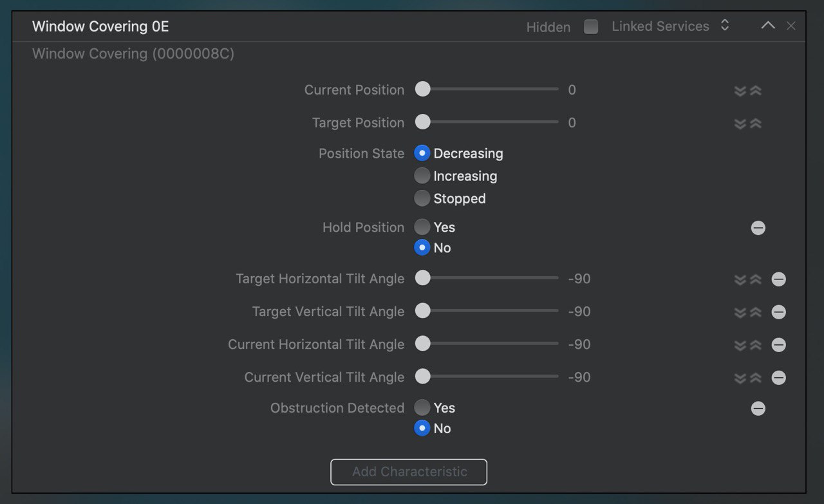
Task: Remove the Current Horizontal Tilt Angle characteristic
Action: click(779, 345)
